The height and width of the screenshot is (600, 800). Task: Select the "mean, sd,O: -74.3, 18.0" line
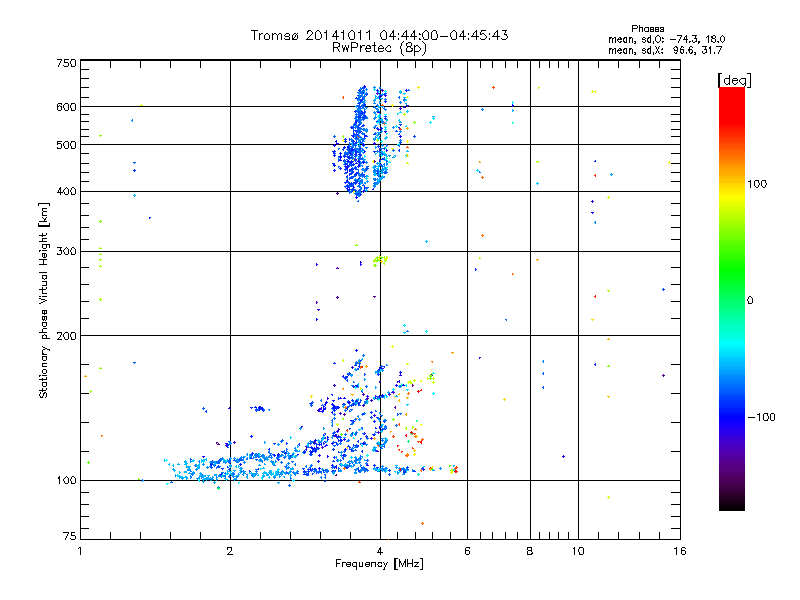(666, 39)
